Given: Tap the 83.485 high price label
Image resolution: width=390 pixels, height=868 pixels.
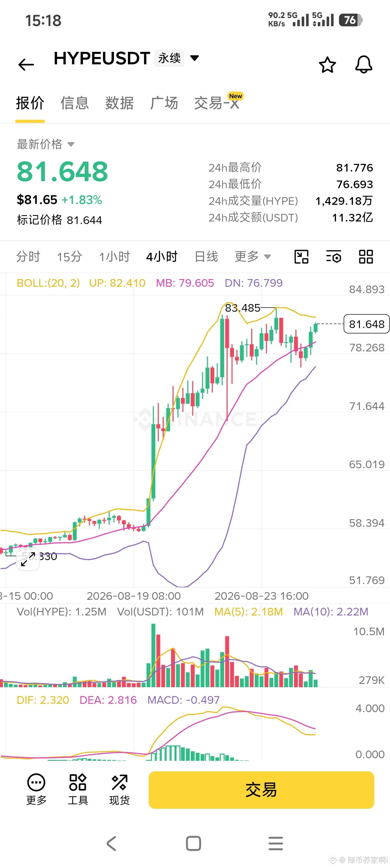Looking at the screenshot, I should tap(243, 308).
